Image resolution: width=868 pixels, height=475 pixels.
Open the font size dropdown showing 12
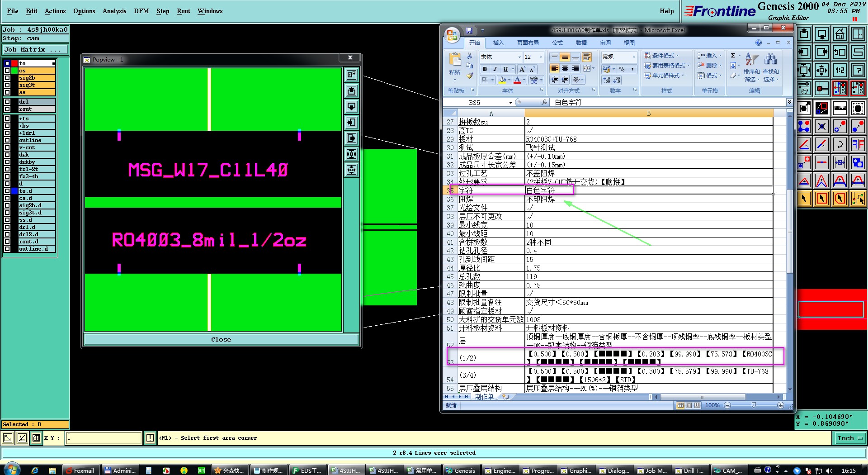541,57
